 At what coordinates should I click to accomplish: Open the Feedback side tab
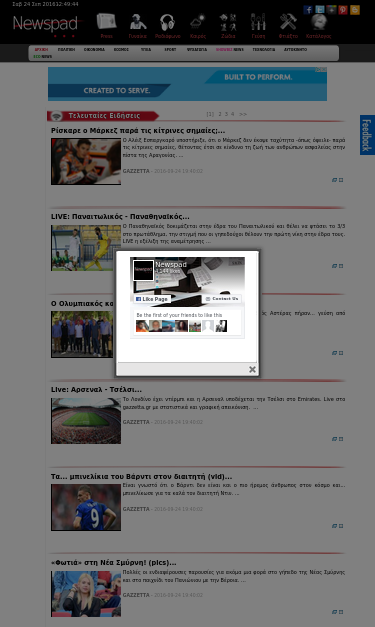click(x=367, y=135)
